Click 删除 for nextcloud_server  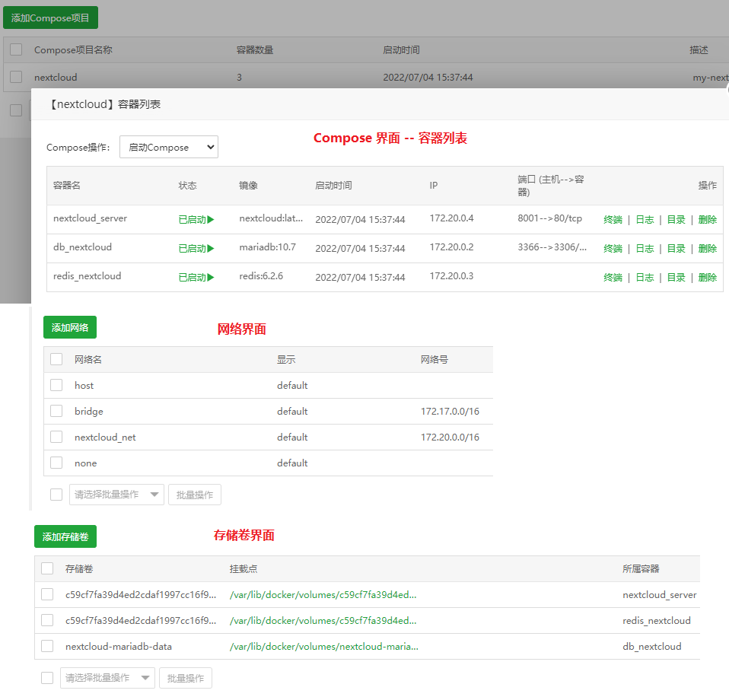click(x=707, y=219)
